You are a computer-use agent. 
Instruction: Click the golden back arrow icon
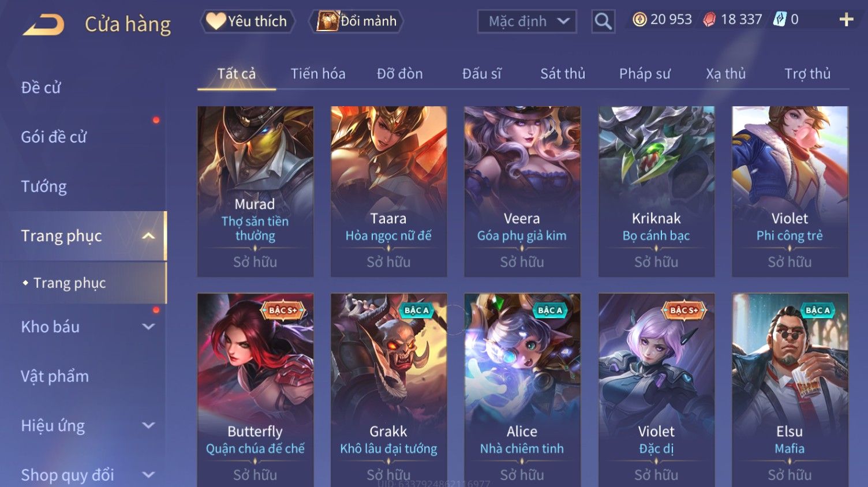pos(43,25)
